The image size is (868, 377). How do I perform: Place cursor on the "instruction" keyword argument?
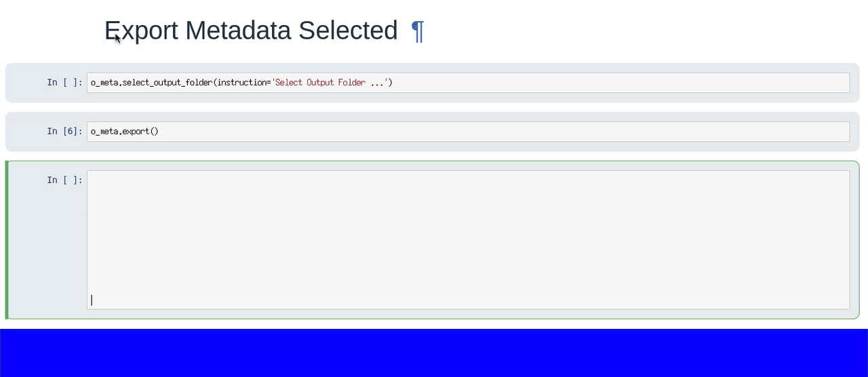point(241,83)
